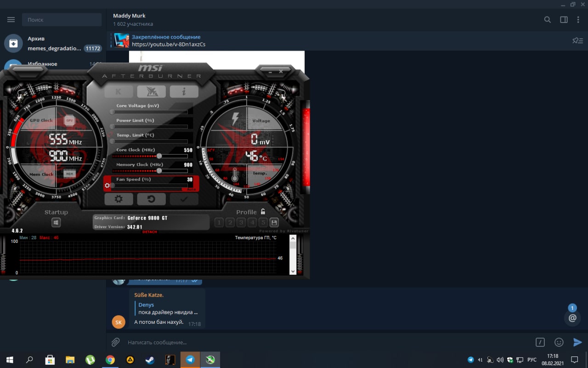588x368 pixels.
Task: Open the pinned message youtu.be link
Action: point(169,45)
